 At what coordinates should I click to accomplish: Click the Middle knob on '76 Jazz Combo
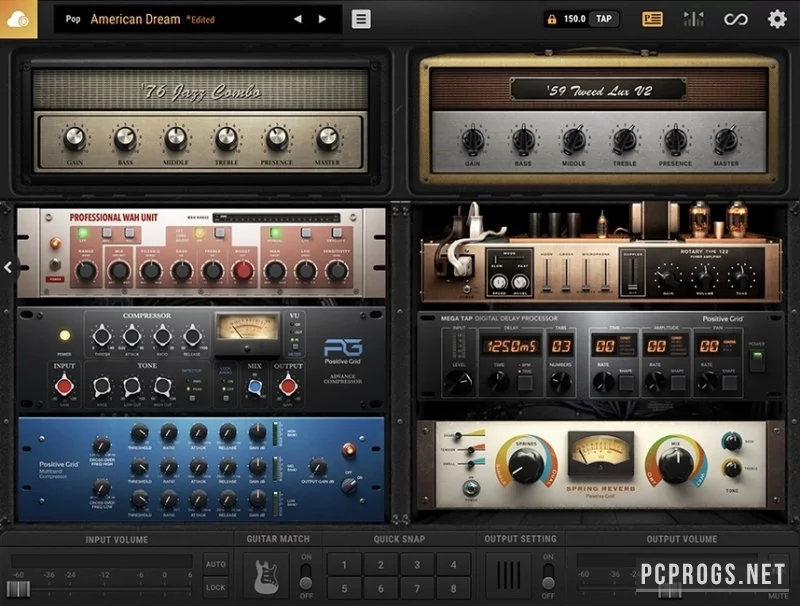(x=176, y=139)
